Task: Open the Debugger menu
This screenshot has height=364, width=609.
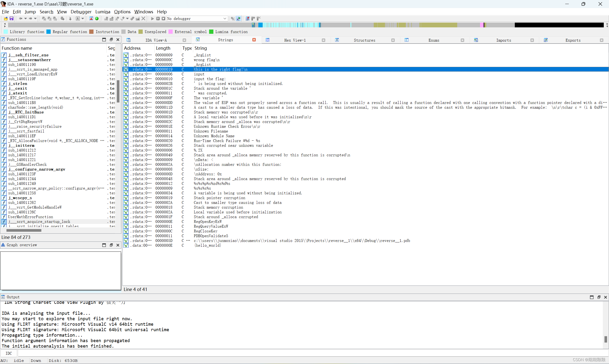Action: pos(81,11)
